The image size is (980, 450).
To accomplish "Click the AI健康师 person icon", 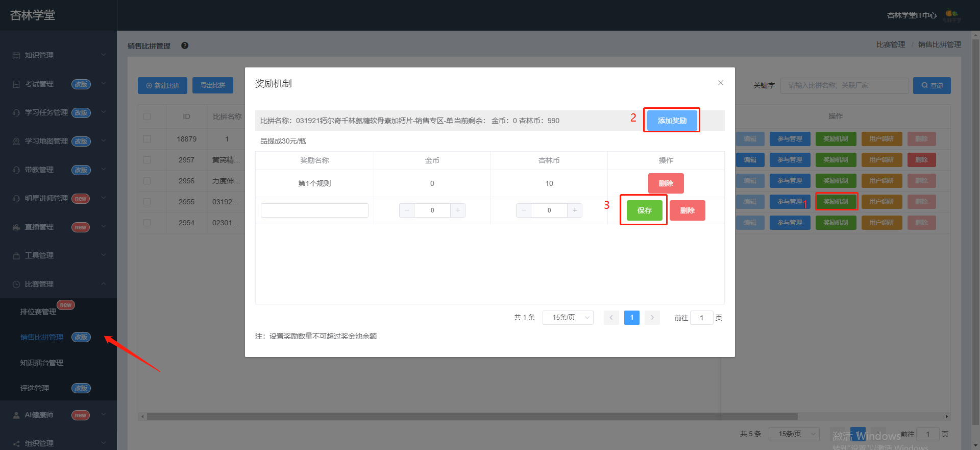I will pos(16,415).
